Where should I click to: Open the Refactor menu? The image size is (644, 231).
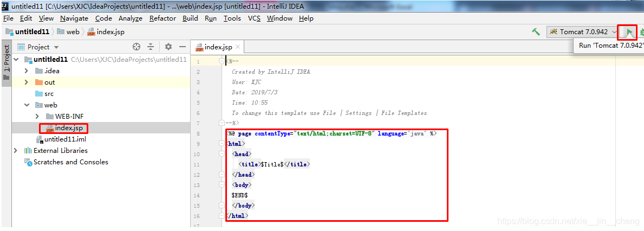(162, 18)
